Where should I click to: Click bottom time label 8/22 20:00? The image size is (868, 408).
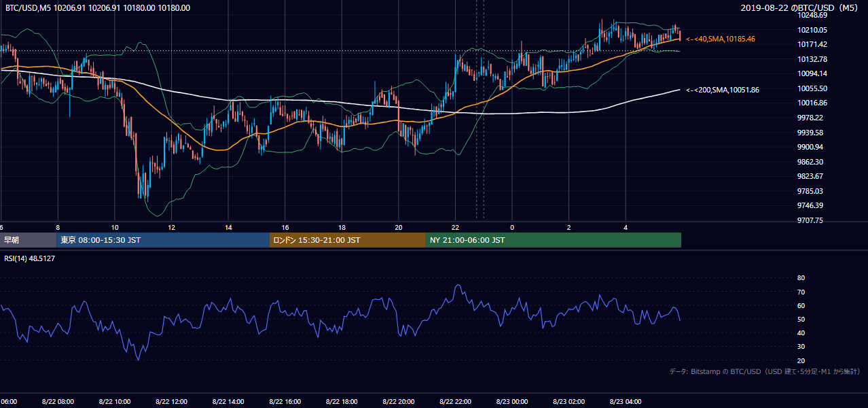pos(399,402)
